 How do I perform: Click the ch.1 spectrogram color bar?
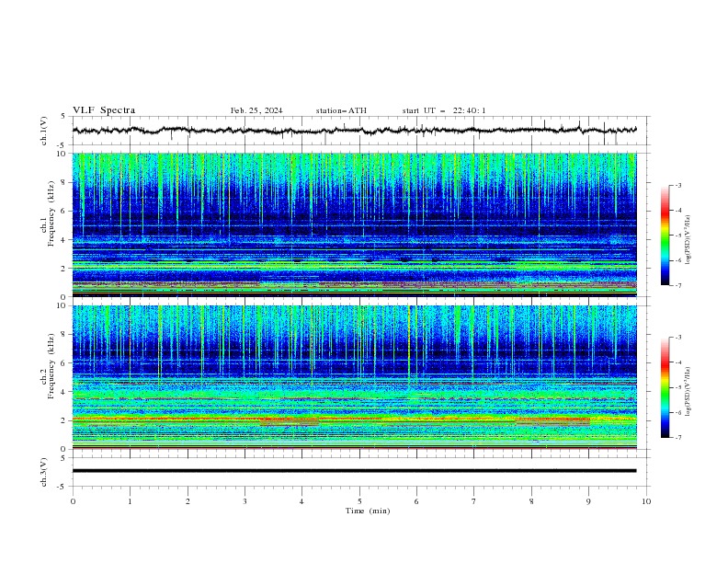[665, 236]
